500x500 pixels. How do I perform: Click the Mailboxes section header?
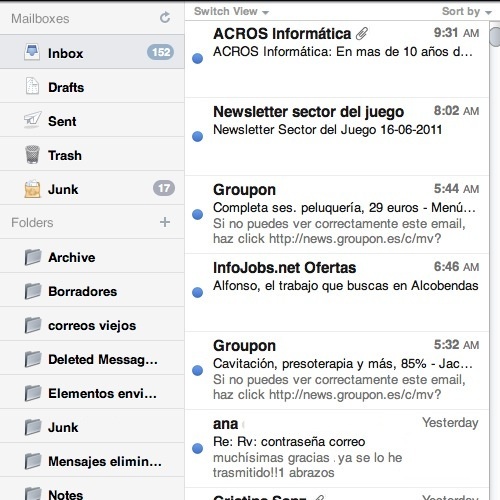click(40, 19)
